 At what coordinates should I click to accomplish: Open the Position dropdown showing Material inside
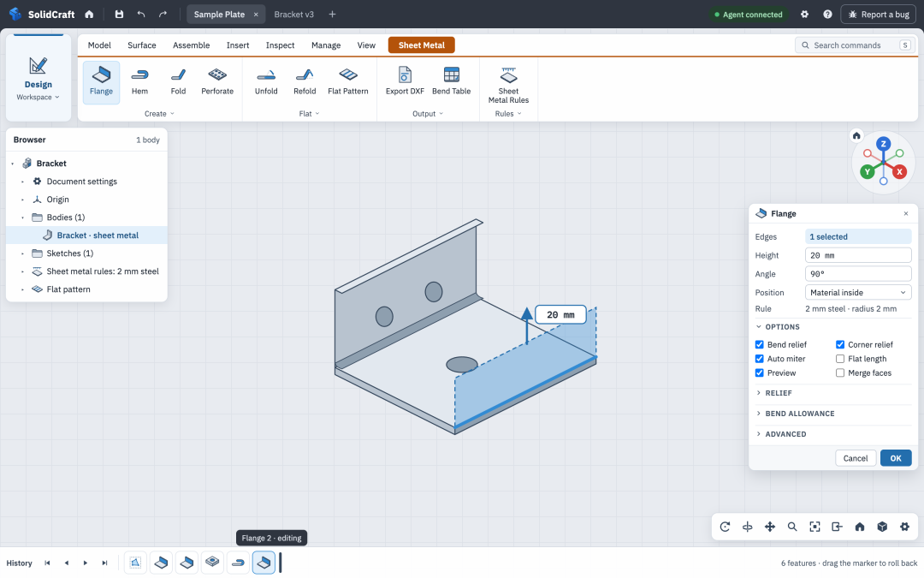858,293
